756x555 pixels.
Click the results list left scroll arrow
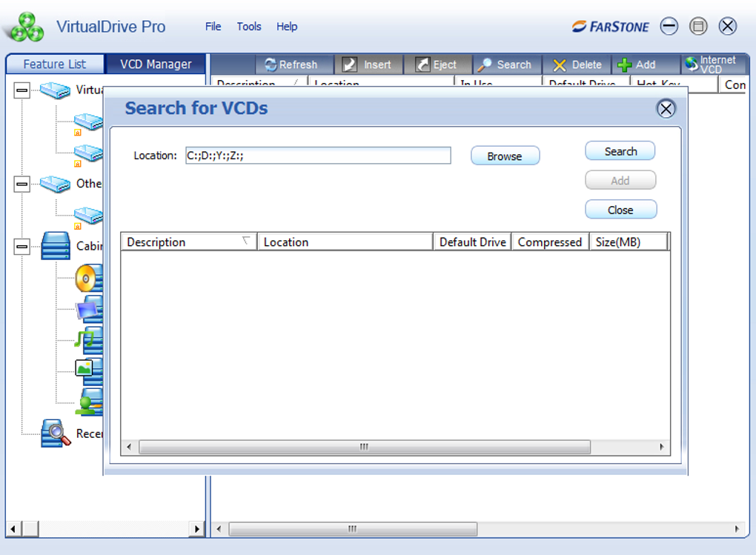(129, 447)
